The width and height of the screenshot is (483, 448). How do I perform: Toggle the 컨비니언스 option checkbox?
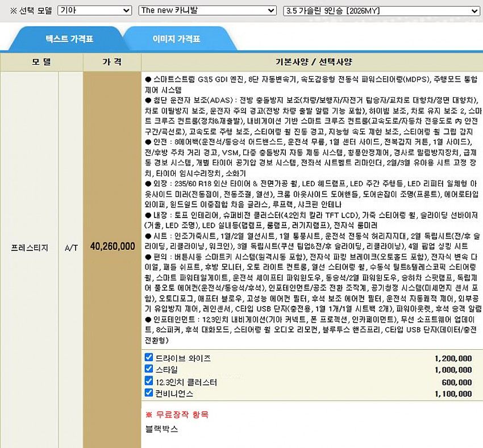point(149,393)
